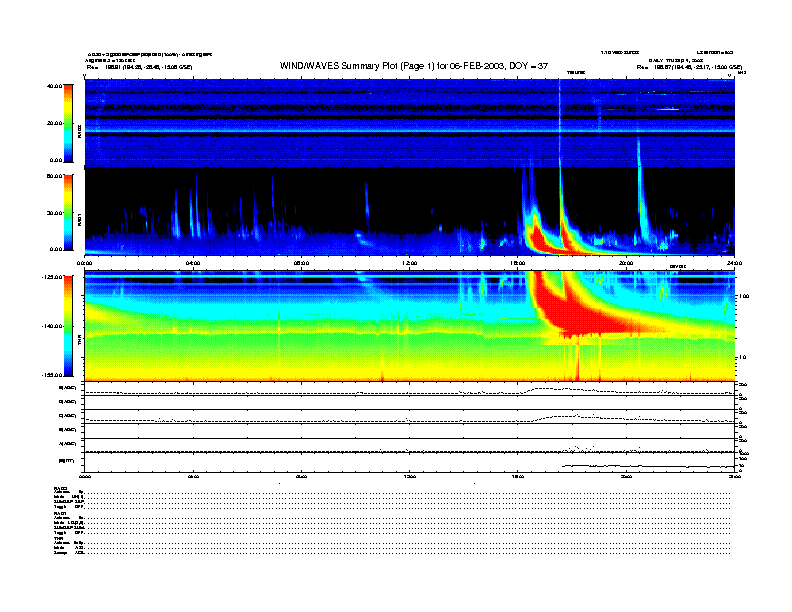Click the RAD2 color scale bar
This screenshot has width=792, height=612.
coord(69,123)
